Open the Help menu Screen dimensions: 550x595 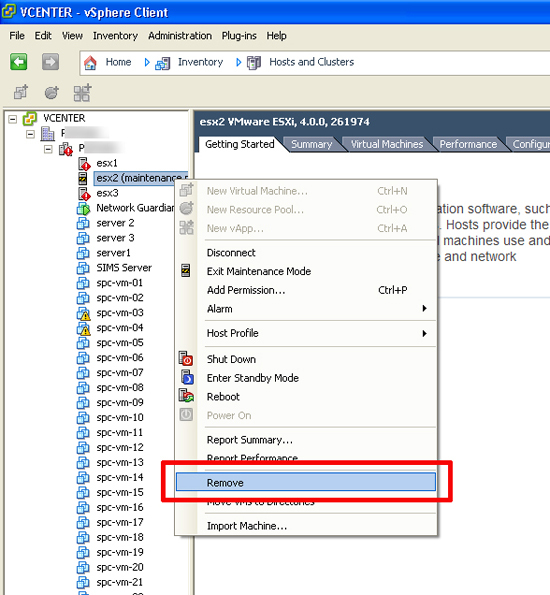point(276,36)
